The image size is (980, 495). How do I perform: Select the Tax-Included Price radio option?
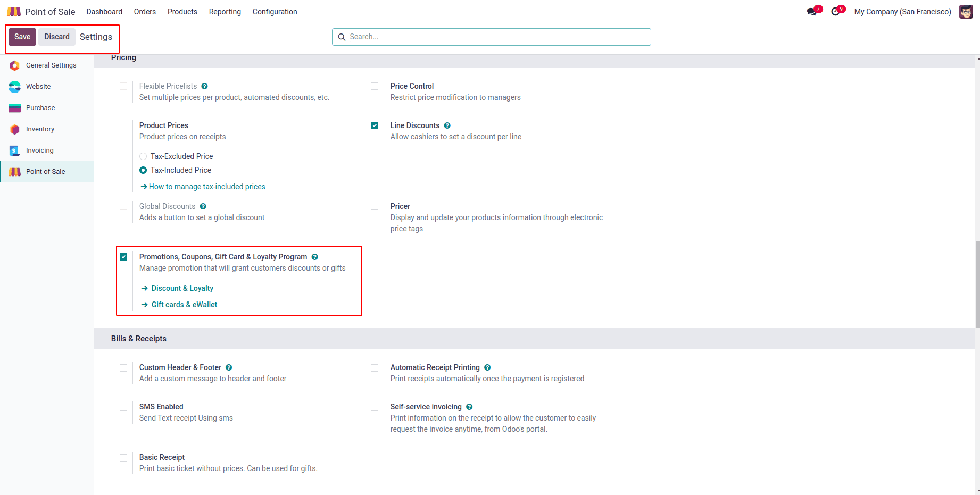tap(143, 170)
